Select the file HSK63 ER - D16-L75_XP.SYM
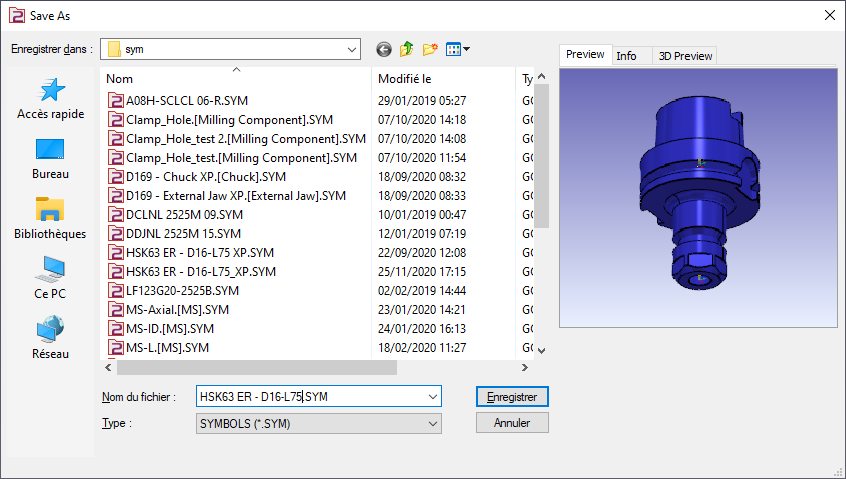 pyautogui.click(x=200, y=271)
